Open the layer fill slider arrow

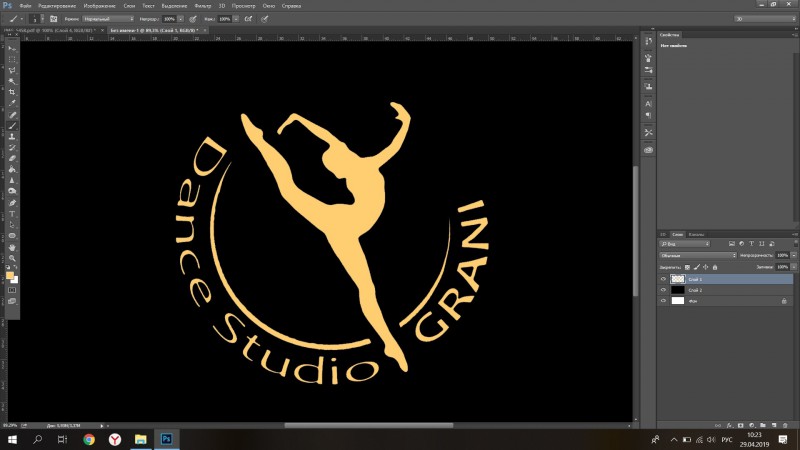[794, 267]
